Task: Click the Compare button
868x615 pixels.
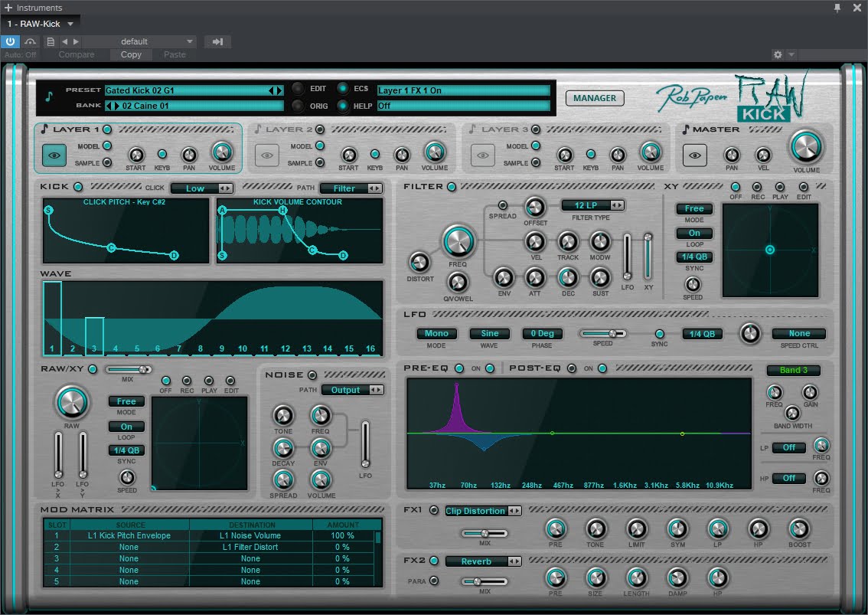Action: (x=77, y=54)
